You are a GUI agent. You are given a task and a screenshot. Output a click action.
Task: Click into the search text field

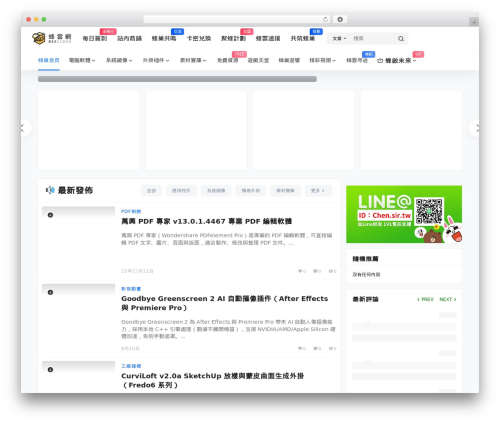pos(373,39)
